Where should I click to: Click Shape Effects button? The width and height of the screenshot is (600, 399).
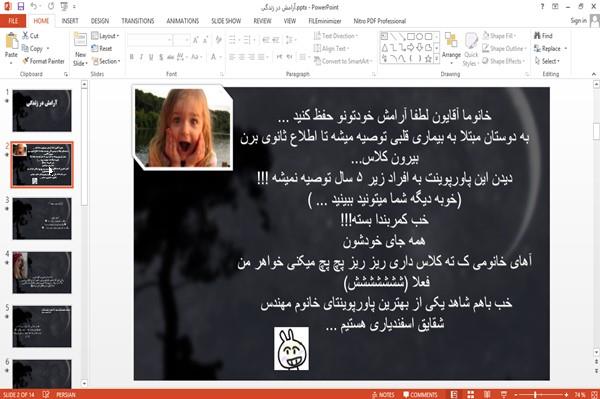[x=503, y=61]
